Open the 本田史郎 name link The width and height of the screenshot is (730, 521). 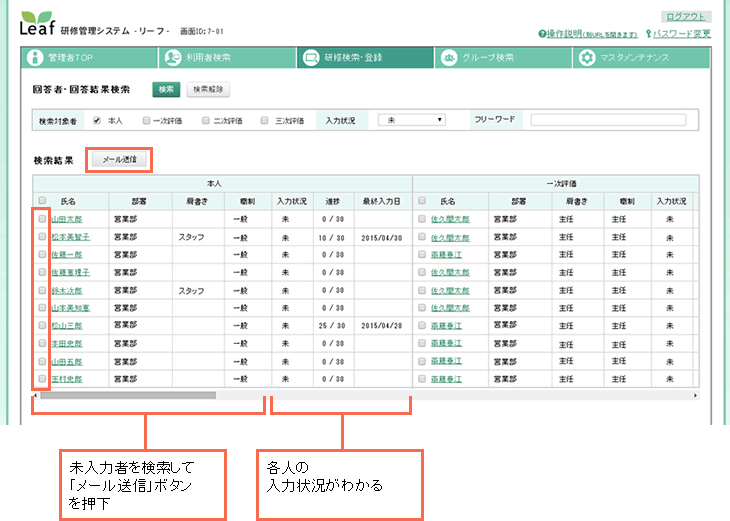coord(67,344)
